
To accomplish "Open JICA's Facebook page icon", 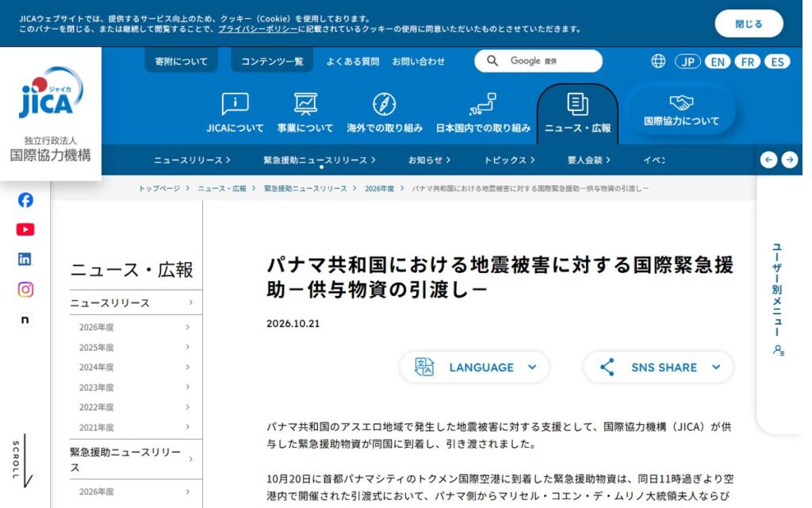I will pyautogui.click(x=25, y=200).
